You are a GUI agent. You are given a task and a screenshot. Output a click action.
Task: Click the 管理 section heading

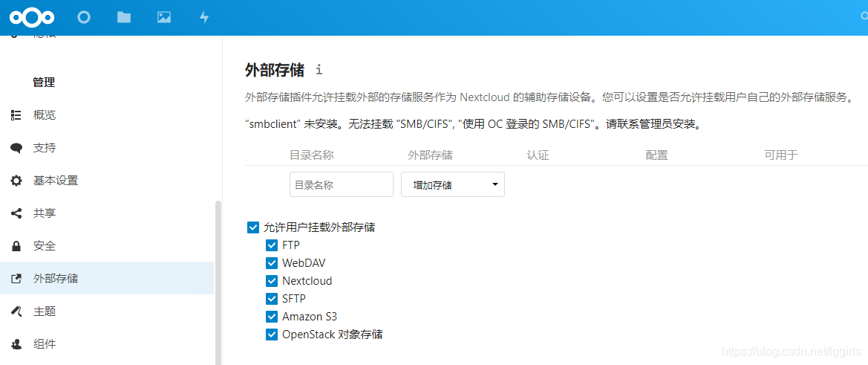pos(45,83)
